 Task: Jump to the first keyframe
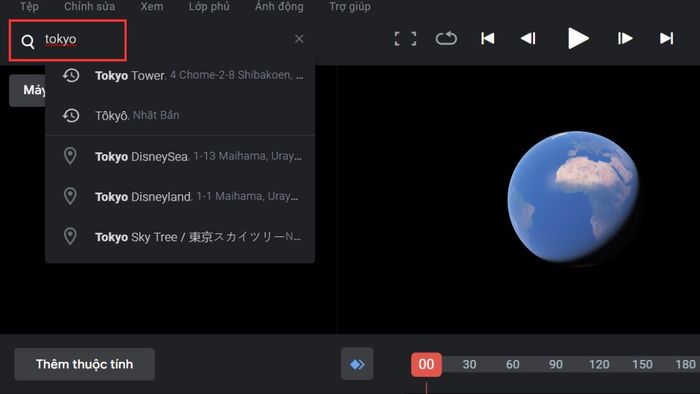point(488,38)
